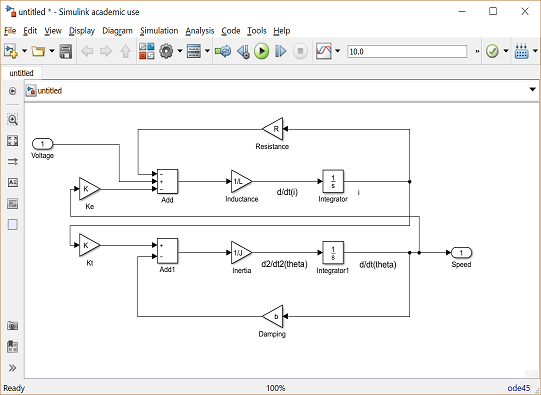Click the Fit to View palette icon

coord(12,140)
